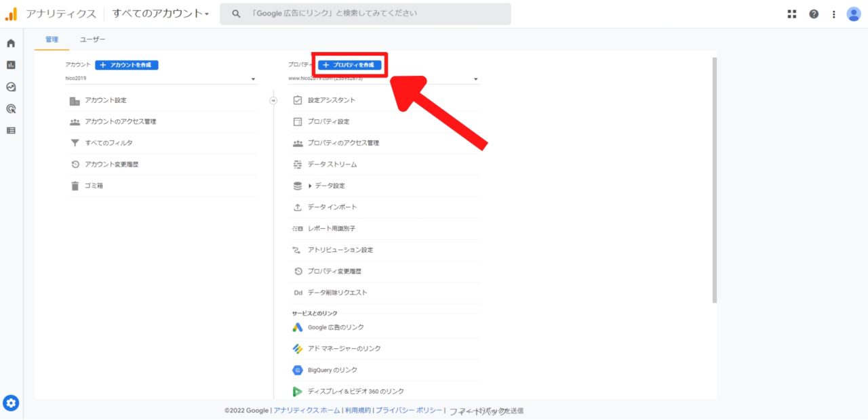
Task: Select the 管理 tab
Action: click(x=52, y=39)
